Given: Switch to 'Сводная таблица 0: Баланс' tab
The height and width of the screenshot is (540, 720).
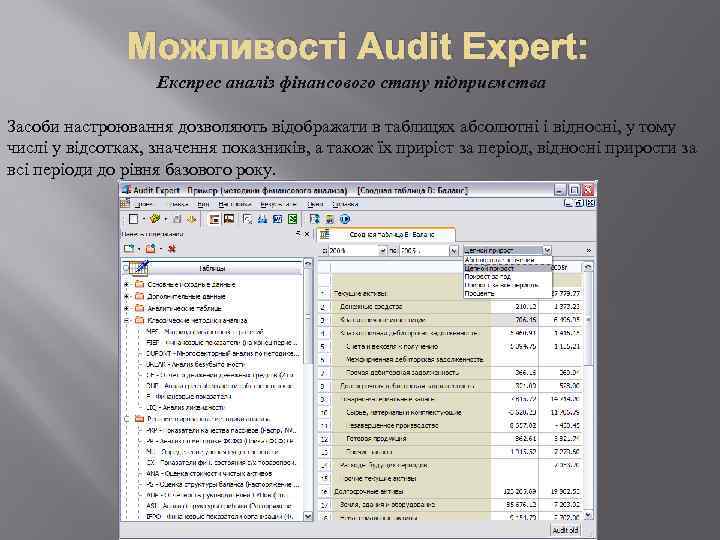Looking at the screenshot, I should [x=386, y=234].
